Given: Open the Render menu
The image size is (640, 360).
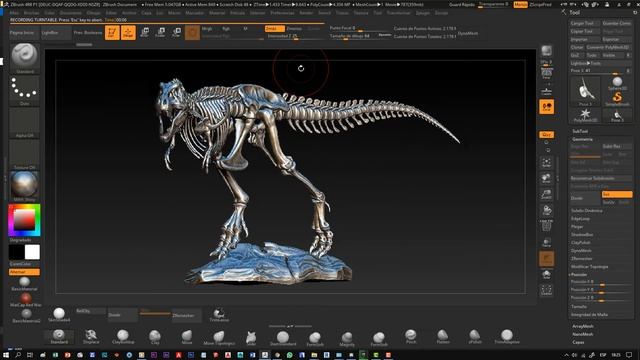Looking at the screenshot, I should 306,13.
